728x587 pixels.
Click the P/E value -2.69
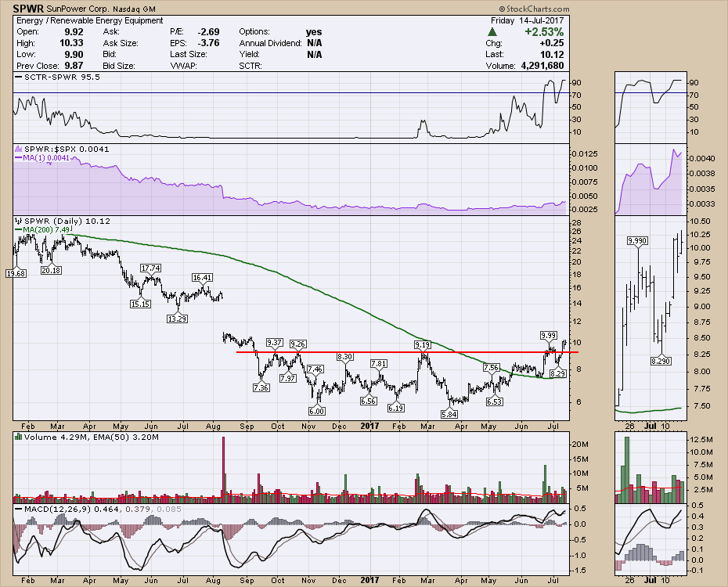208,31
